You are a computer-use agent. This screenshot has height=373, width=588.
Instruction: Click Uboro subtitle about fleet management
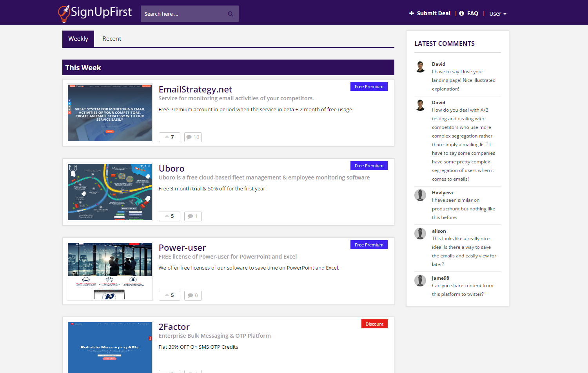point(264,177)
